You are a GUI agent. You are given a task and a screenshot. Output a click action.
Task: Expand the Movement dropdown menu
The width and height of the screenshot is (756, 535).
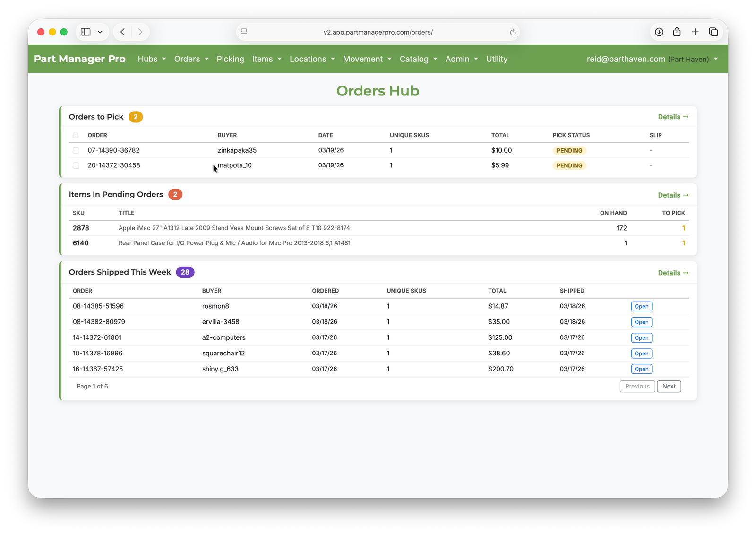click(x=367, y=59)
